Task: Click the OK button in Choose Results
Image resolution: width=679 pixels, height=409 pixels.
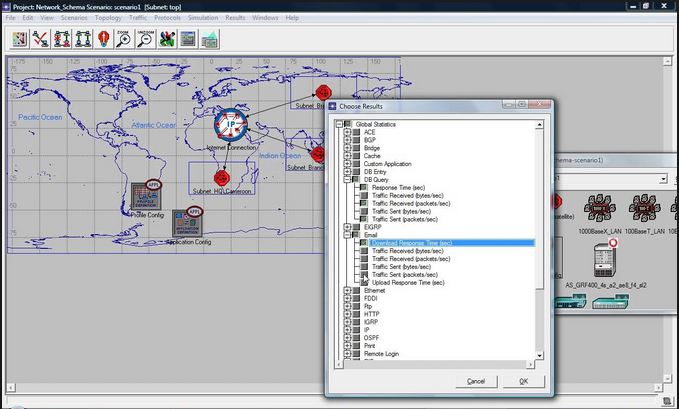Action: [523, 381]
